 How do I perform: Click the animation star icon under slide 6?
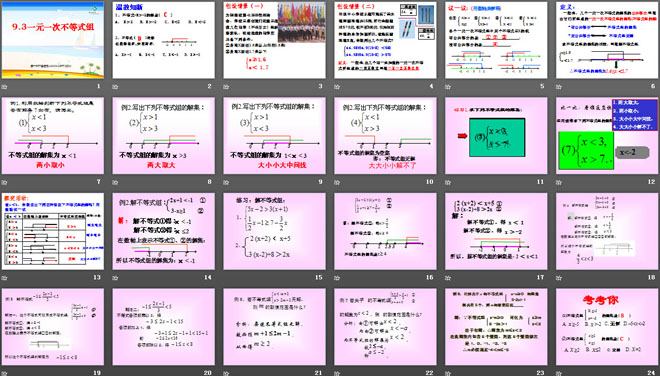click(x=559, y=87)
